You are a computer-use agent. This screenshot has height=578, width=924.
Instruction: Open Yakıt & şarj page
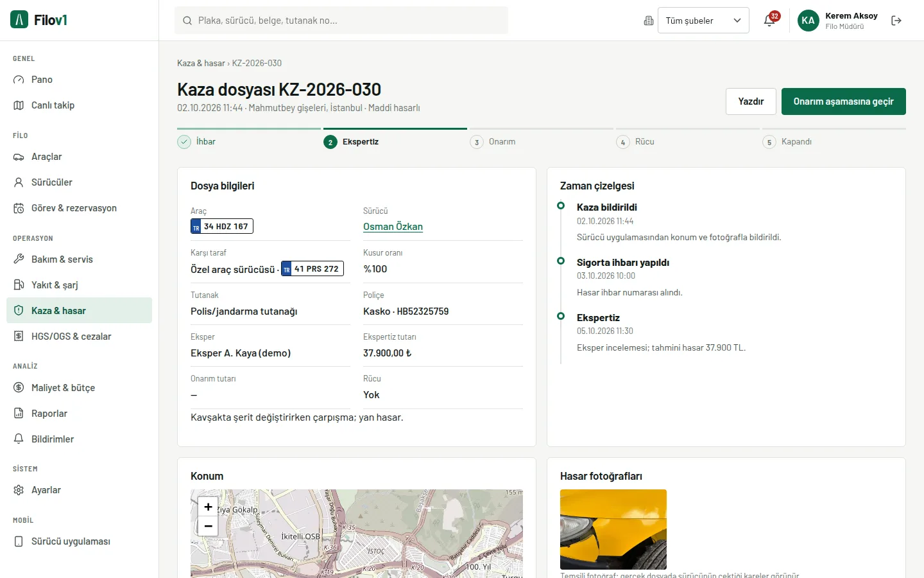[x=79, y=285]
